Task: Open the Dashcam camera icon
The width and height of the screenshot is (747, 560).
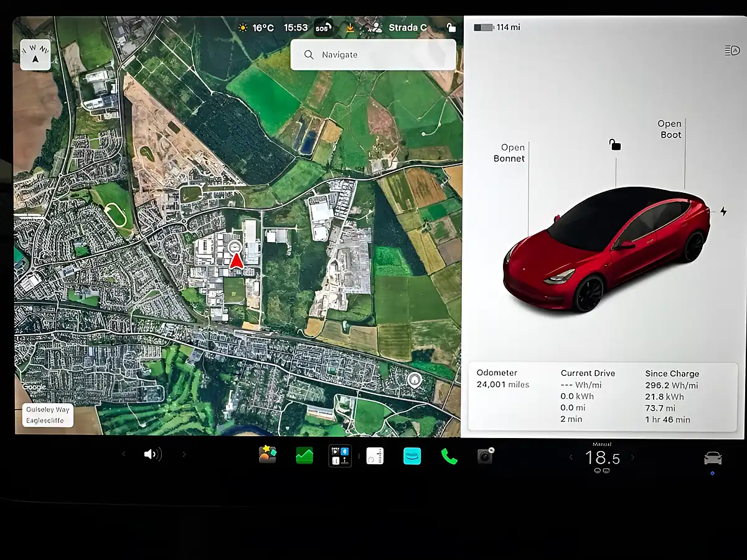Action: tap(485, 456)
